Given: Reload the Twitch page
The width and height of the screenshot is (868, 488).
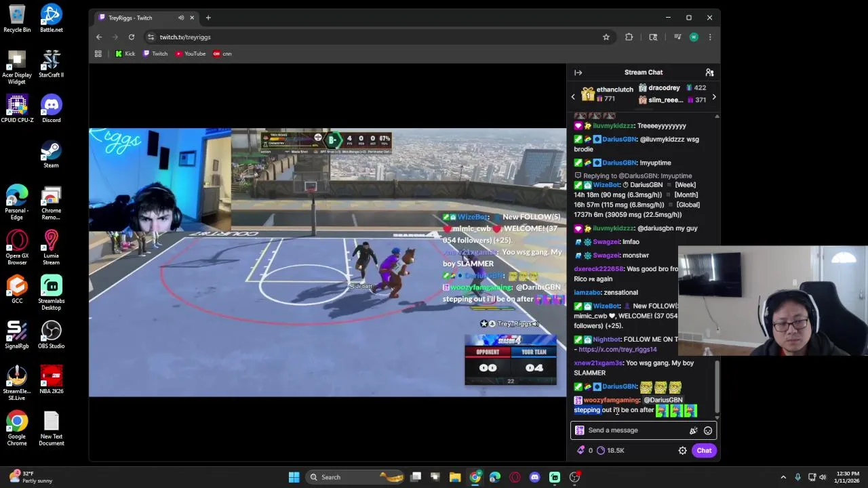Looking at the screenshot, I should click(132, 37).
